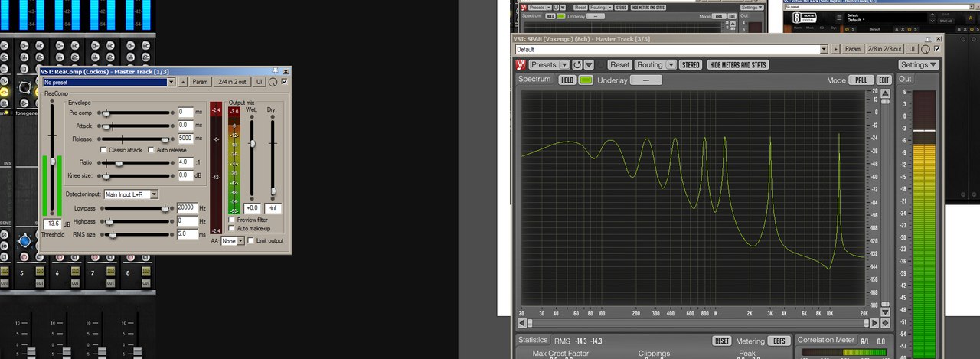This screenshot has height=359, width=980.
Task: Open the SPAN Presets dropdown
Action: pos(548,65)
